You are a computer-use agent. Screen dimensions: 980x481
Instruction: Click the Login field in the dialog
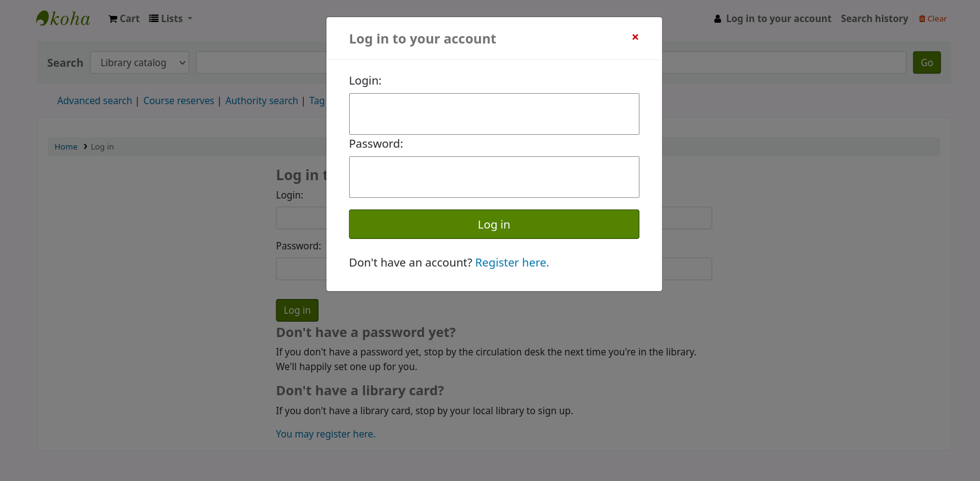(494, 114)
